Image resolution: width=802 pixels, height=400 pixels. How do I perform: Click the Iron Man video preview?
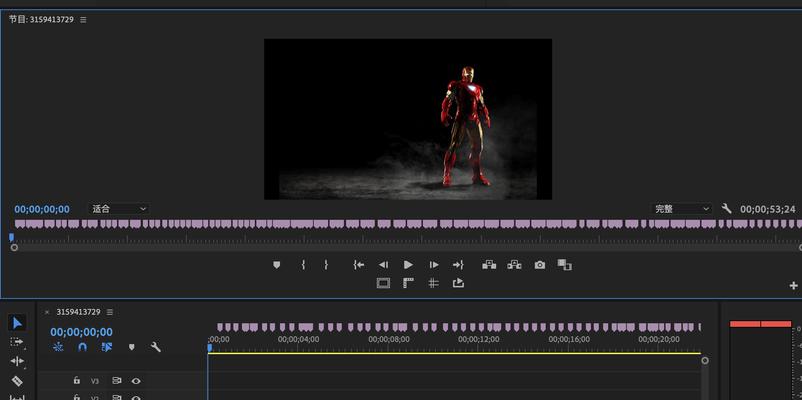click(x=408, y=119)
